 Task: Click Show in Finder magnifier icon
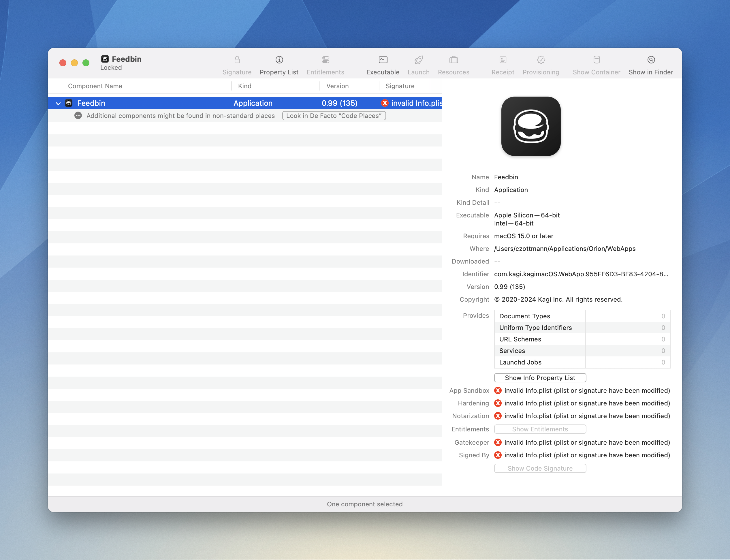tap(651, 60)
